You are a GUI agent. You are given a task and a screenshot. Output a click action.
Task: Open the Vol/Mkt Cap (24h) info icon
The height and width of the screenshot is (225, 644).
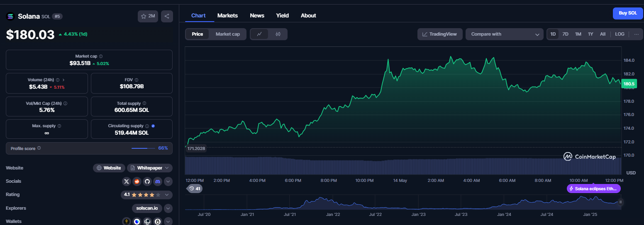tap(66, 103)
